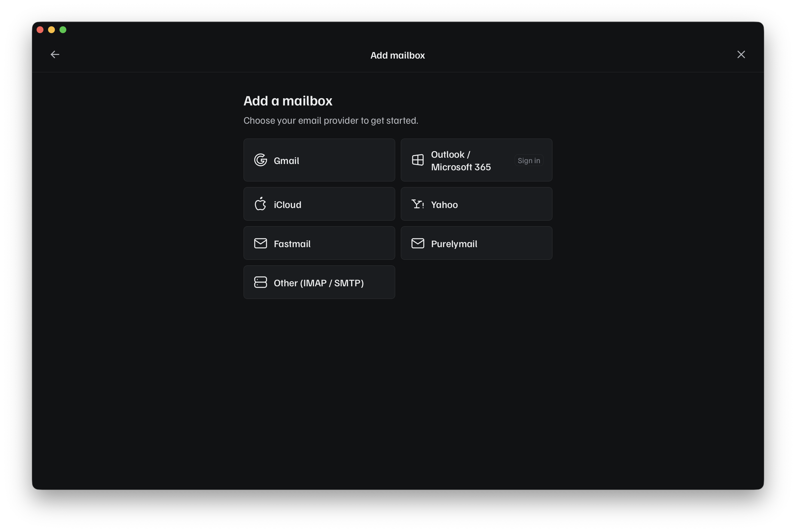Click the 'Add mailbox' title text
796x532 pixels.
[x=397, y=55]
